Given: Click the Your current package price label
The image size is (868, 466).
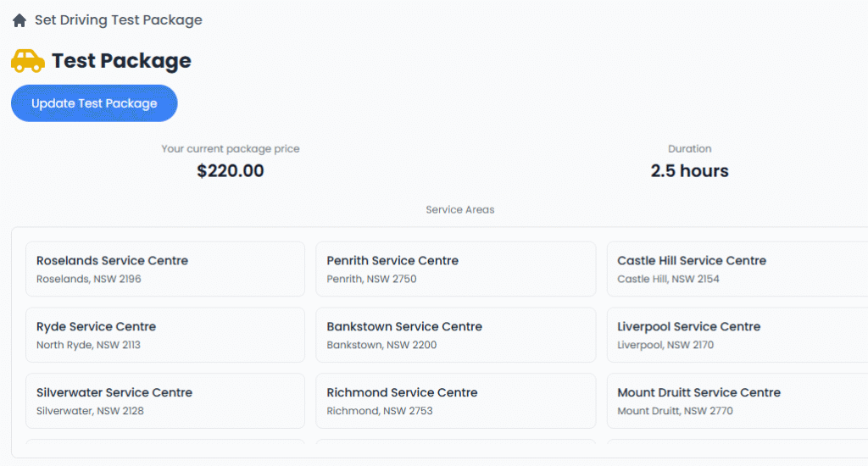Looking at the screenshot, I should [x=231, y=149].
